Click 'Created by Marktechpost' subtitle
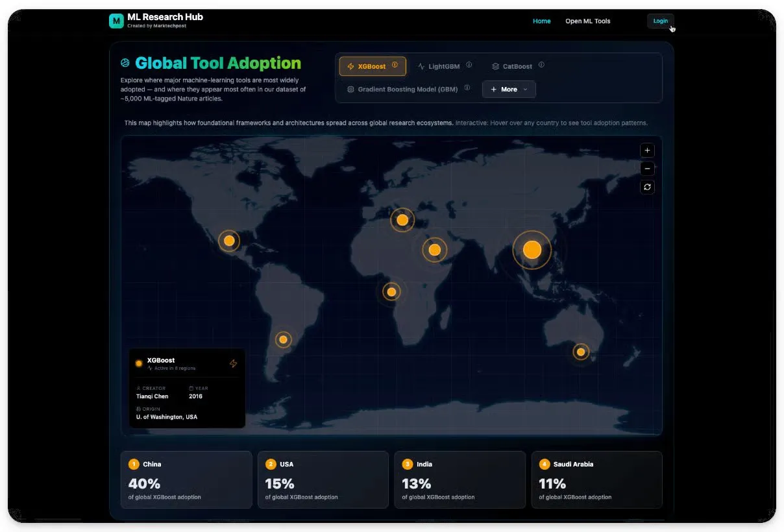784x532 pixels. click(156, 26)
